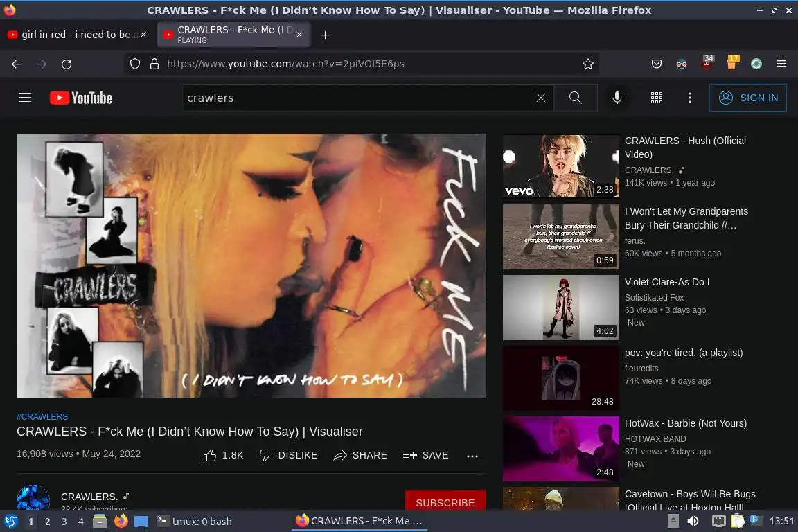The width and height of the screenshot is (798, 532).
Task: Select CRAWLERS F*ck Me taskbar window entry
Action: point(359,521)
